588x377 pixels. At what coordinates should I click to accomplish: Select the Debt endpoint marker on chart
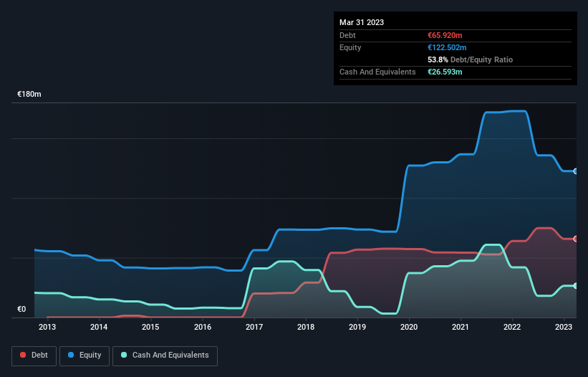point(576,239)
